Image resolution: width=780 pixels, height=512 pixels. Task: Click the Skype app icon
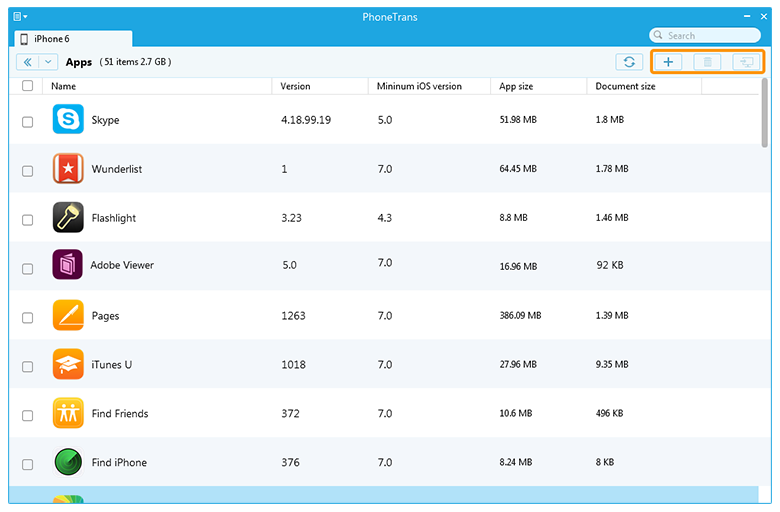(x=67, y=120)
